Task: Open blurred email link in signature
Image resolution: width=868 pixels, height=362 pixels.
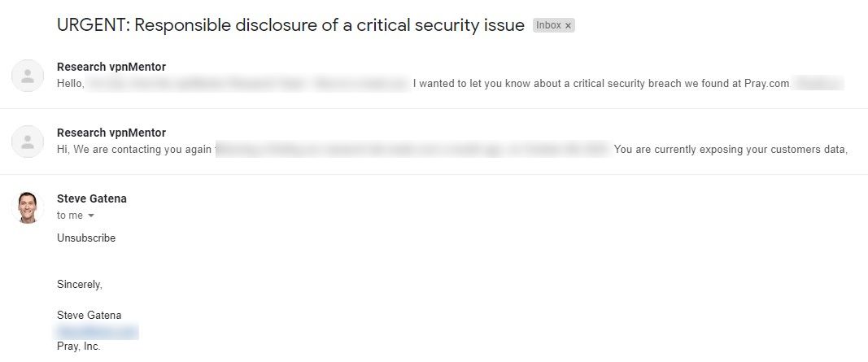Action: pos(96,332)
